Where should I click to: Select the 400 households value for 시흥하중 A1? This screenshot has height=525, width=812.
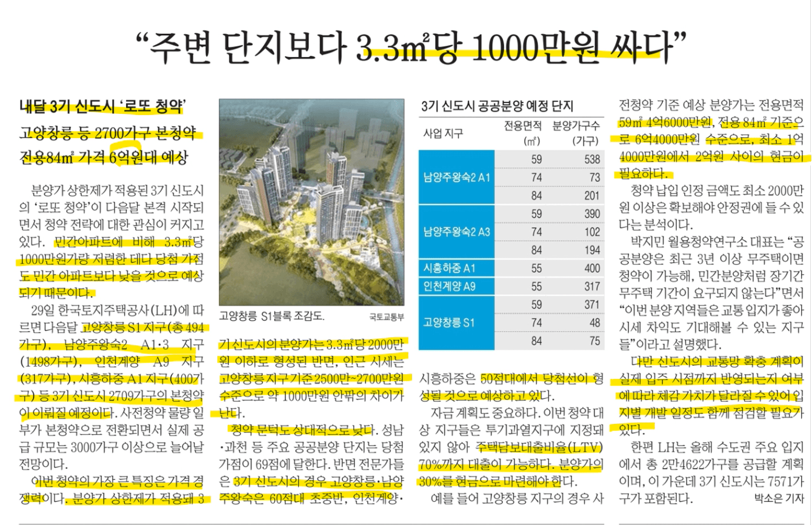coord(588,268)
